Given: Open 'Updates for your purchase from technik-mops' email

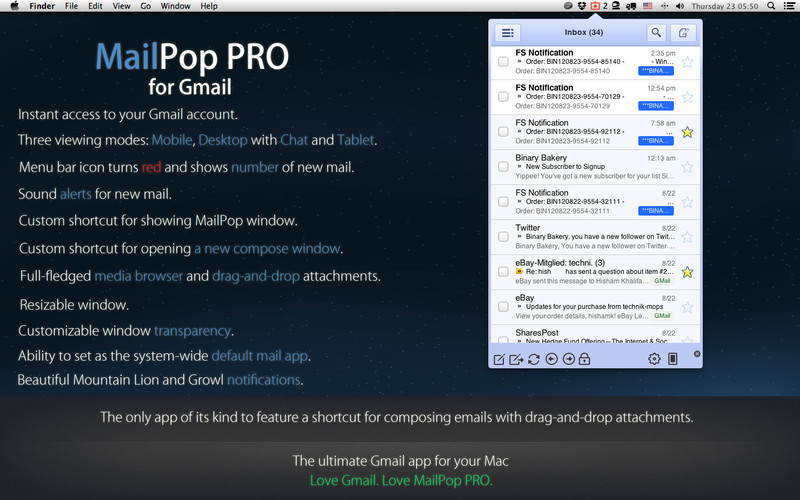Looking at the screenshot, I should [595, 307].
